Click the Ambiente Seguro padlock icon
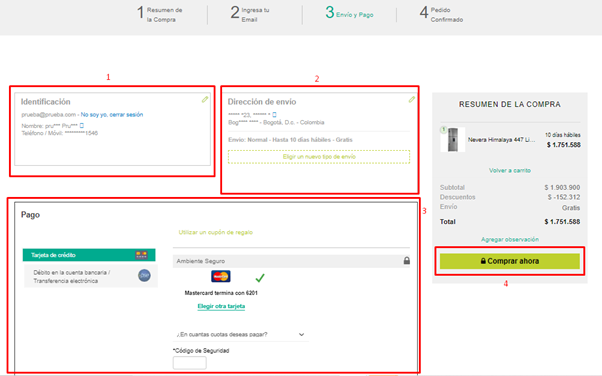 tap(407, 261)
